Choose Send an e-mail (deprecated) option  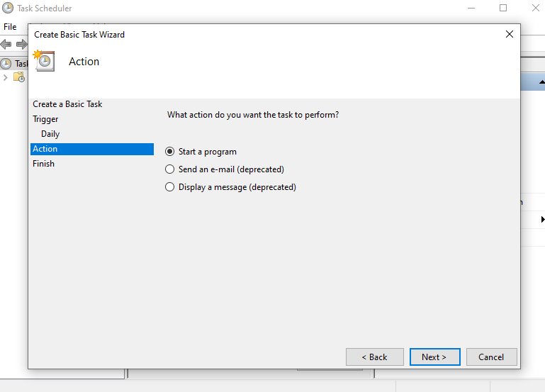pos(169,169)
